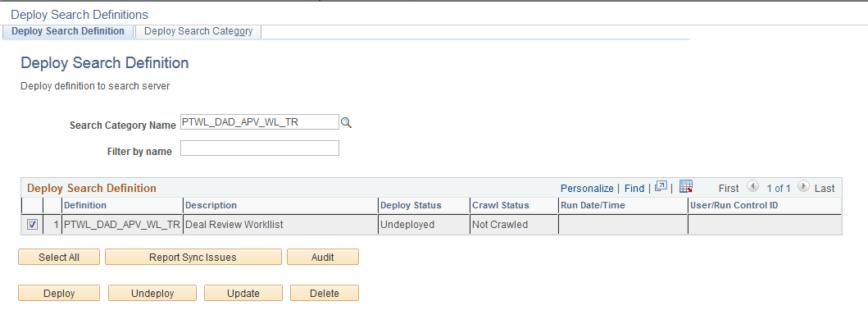Focus the Search Category Name field
The width and height of the screenshot is (868, 315).
tap(260, 121)
